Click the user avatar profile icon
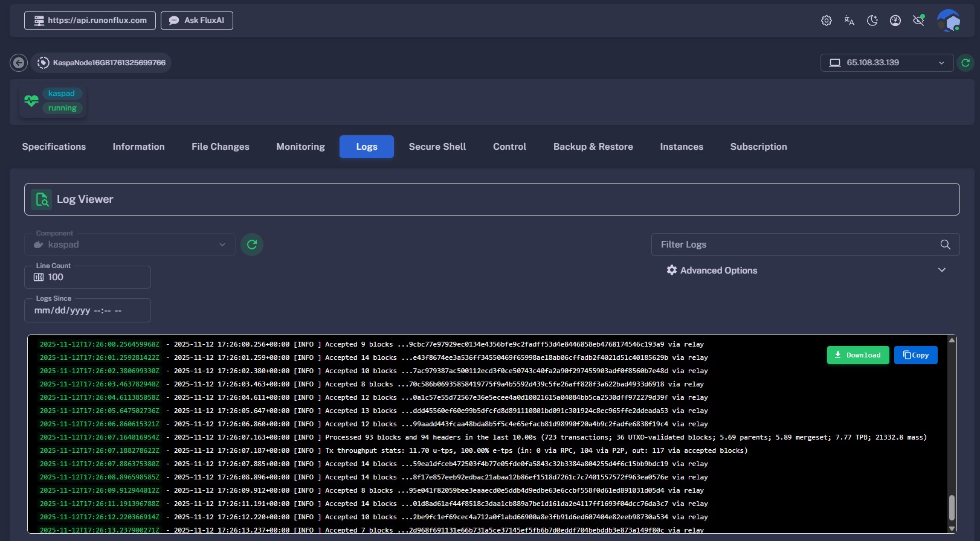 click(948, 21)
